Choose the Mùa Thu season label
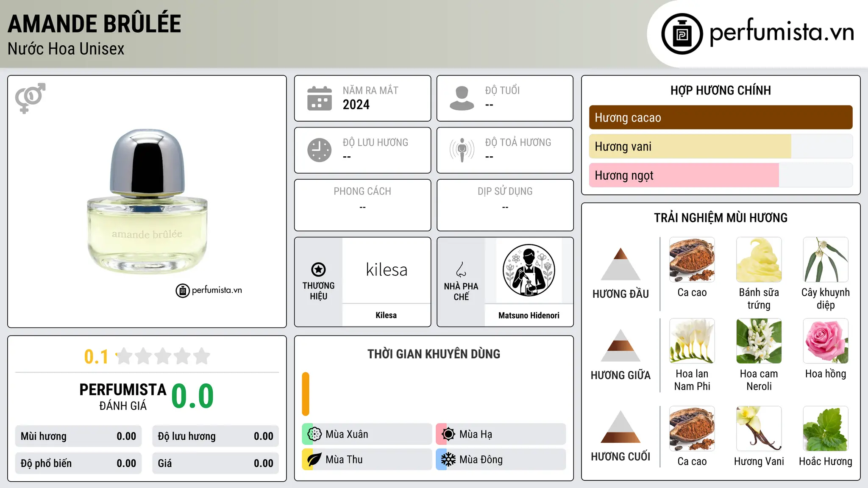The width and height of the screenshot is (868, 488). [x=344, y=460]
